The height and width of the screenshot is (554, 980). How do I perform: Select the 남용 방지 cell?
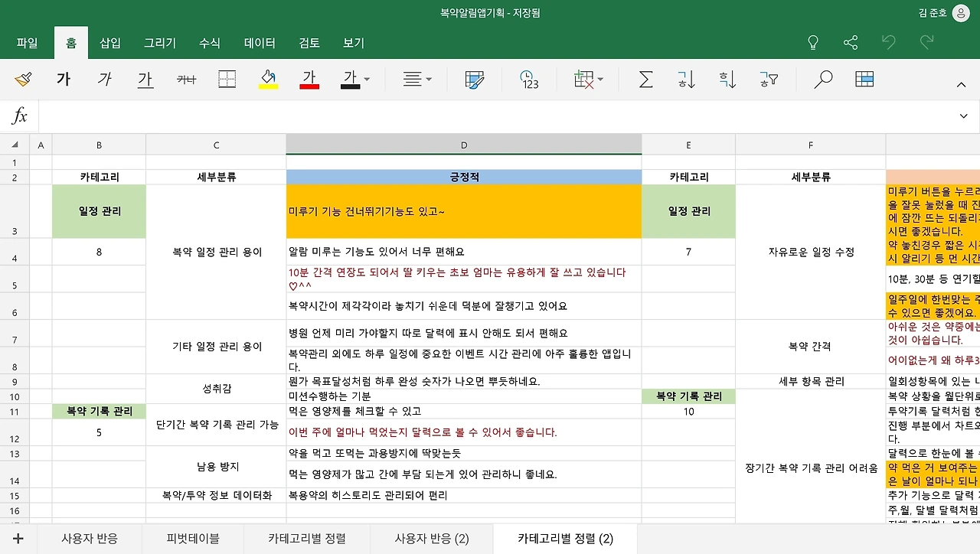pos(216,467)
